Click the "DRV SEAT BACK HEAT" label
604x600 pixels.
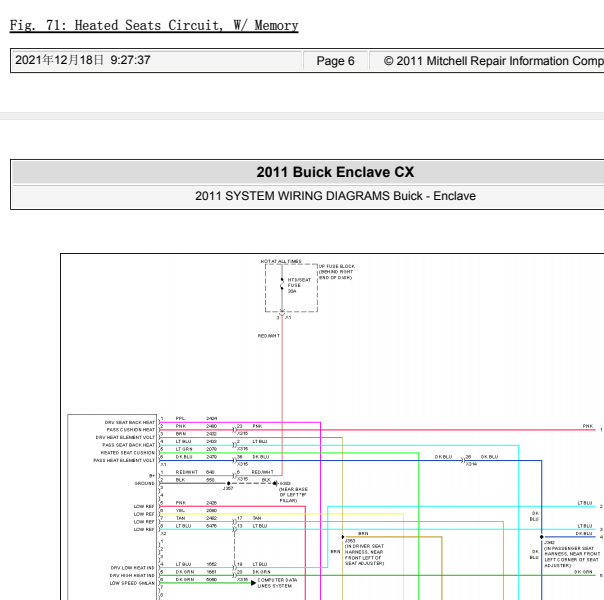129,422
